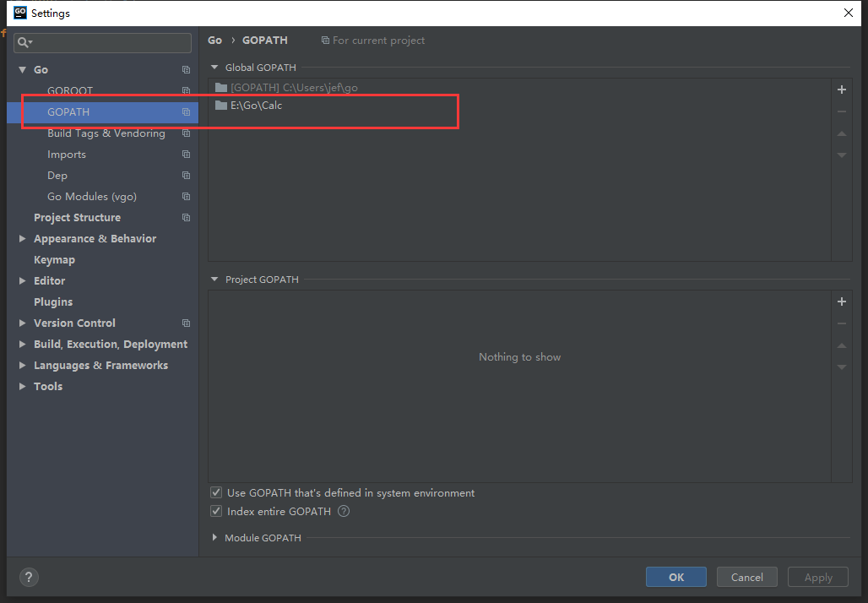Expand the Tools settings node
The image size is (868, 603).
pyautogui.click(x=22, y=387)
